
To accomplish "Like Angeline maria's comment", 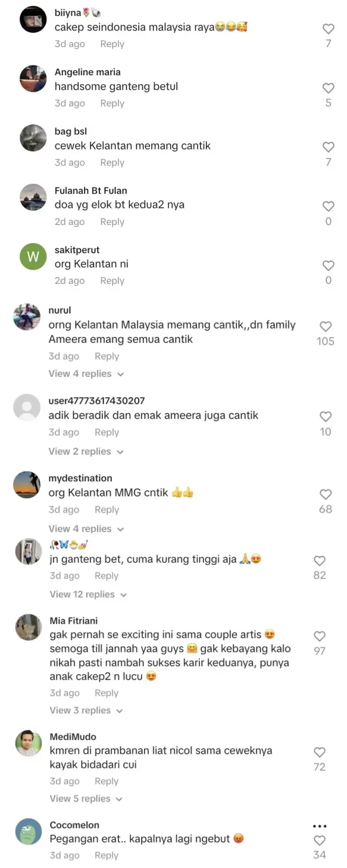I will coord(328,88).
